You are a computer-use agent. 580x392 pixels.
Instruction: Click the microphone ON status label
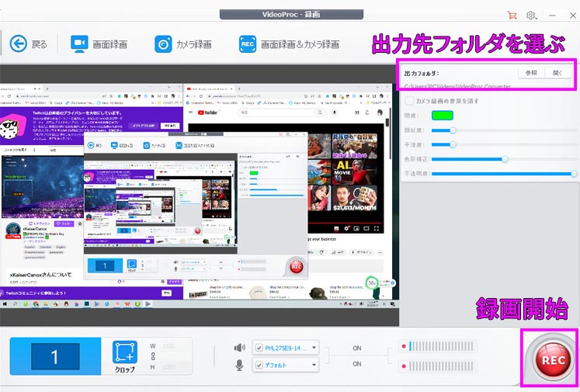(357, 364)
